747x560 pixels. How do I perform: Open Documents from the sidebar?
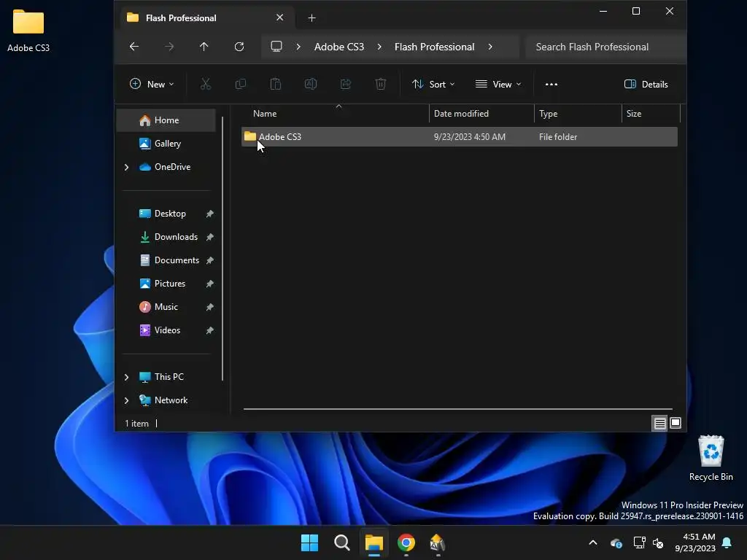(x=166, y=260)
